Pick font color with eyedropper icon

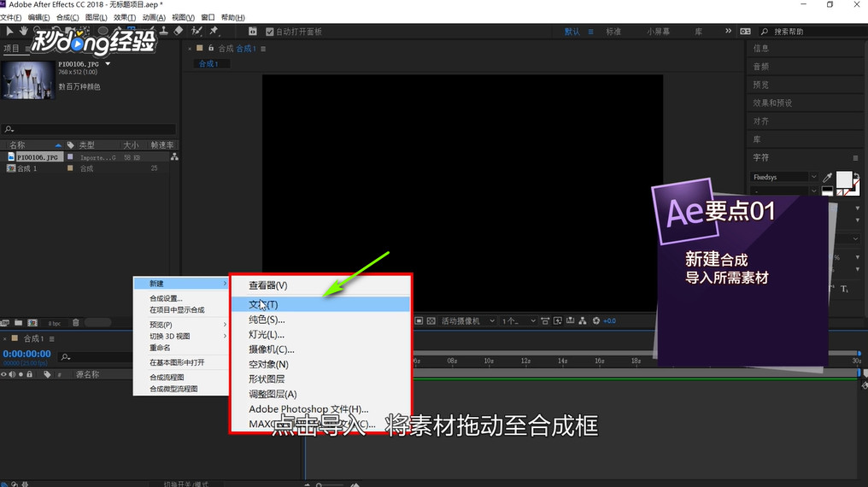pos(828,178)
